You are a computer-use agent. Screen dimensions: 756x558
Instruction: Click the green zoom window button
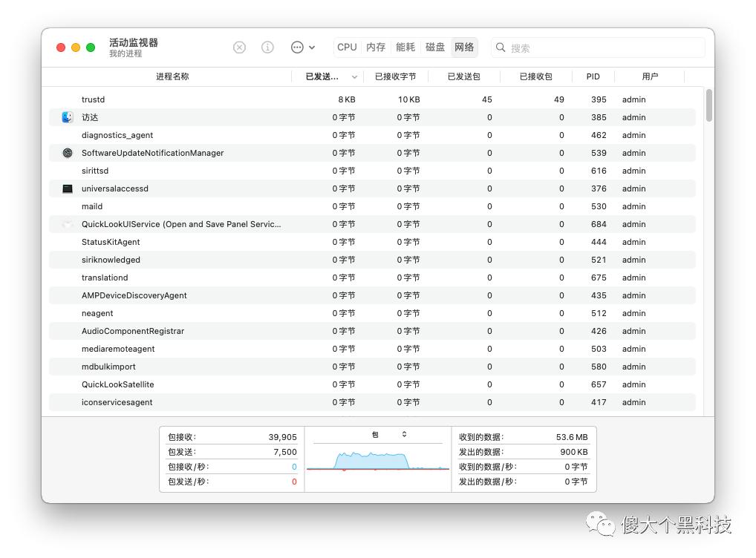pos(91,47)
